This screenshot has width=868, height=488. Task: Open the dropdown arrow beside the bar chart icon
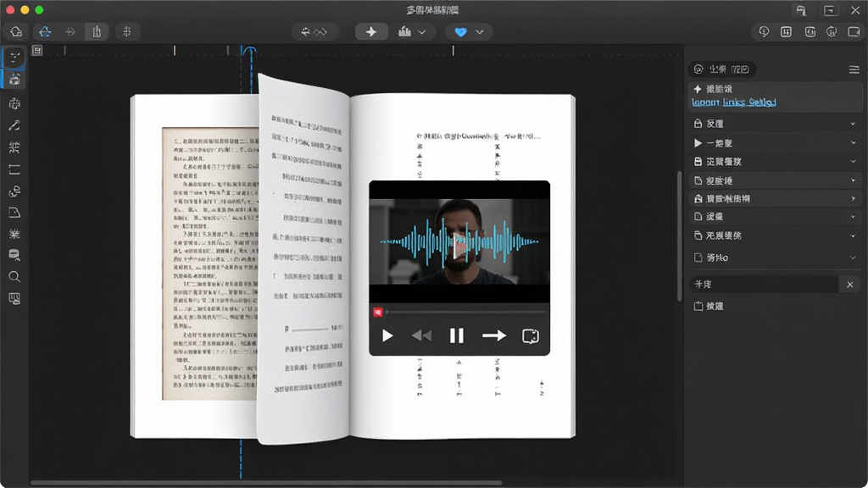(x=422, y=32)
